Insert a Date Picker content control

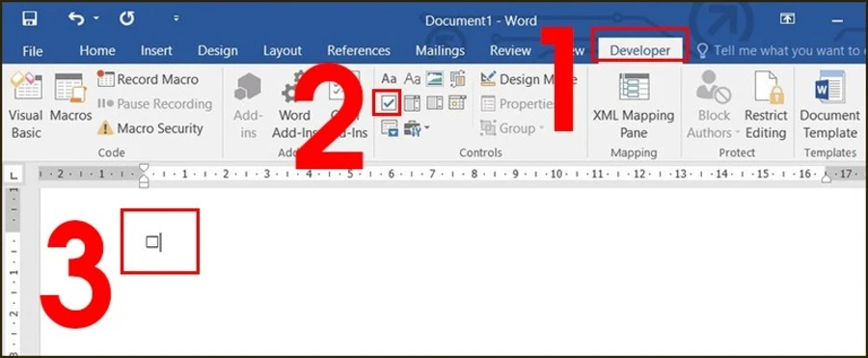(x=457, y=103)
